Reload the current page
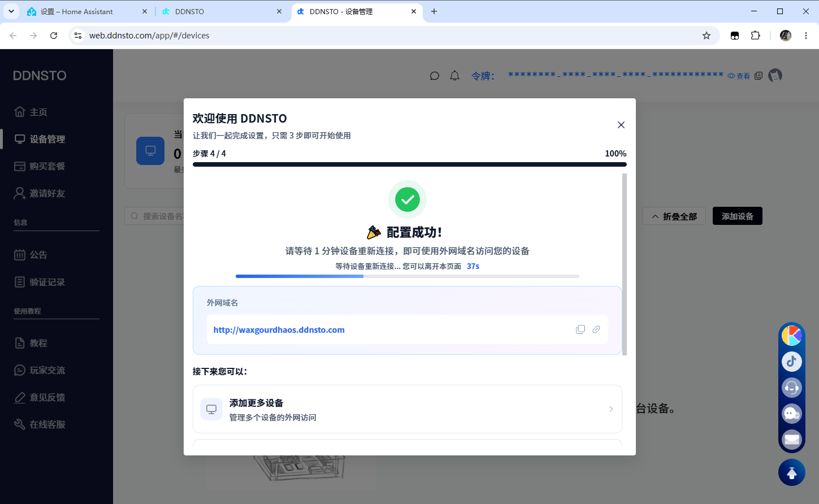The height and width of the screenshot is (504, 819). [x=54, y=36]
